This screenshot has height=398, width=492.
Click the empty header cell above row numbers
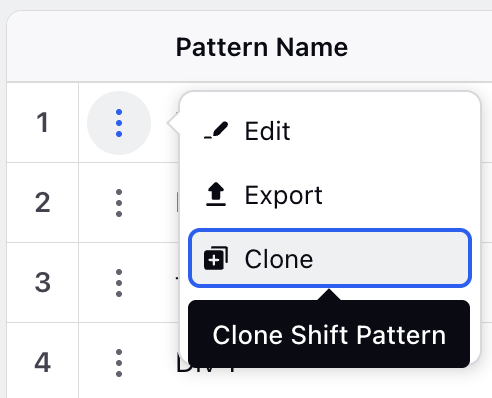[x=43, y=47]
